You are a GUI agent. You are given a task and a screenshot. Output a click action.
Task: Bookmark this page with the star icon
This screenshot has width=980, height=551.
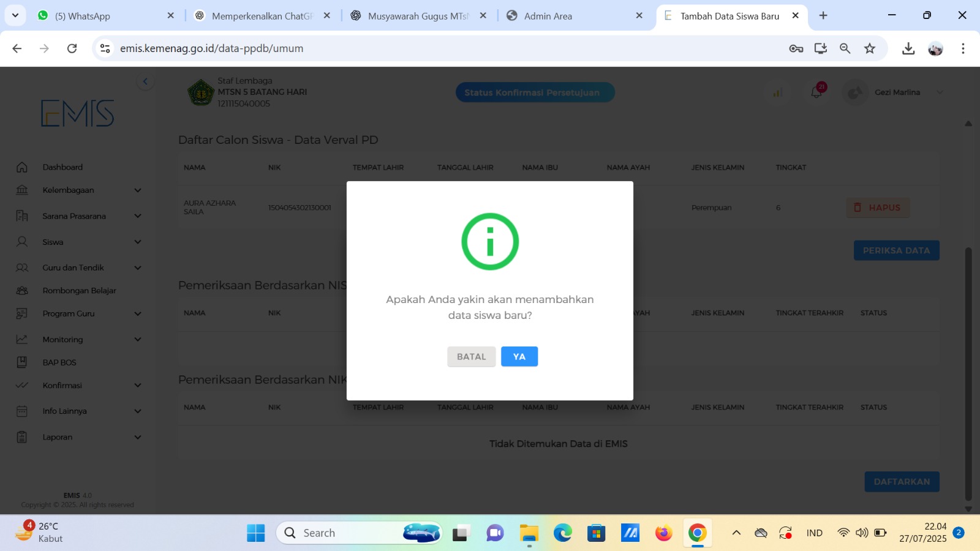(870, 48)
